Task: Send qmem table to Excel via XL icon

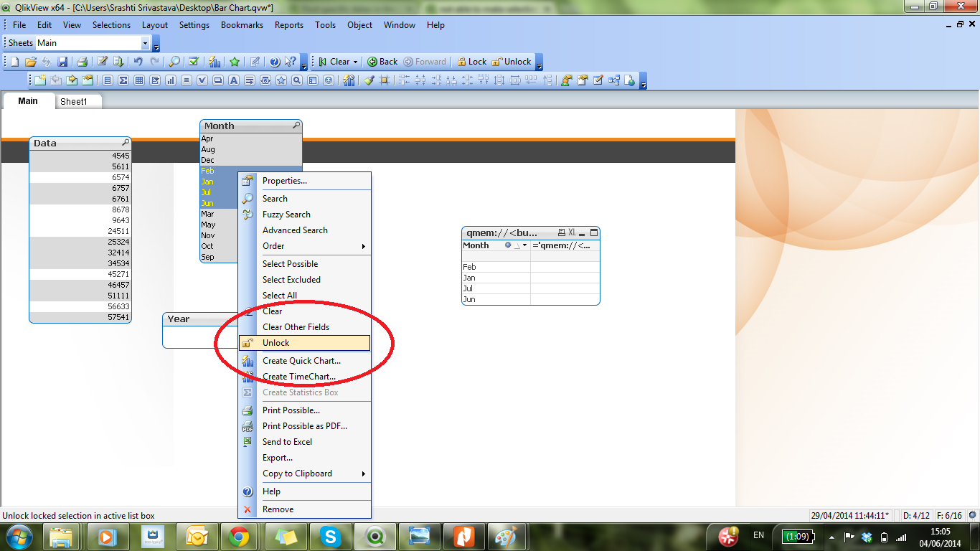Action: coord(573,232)
